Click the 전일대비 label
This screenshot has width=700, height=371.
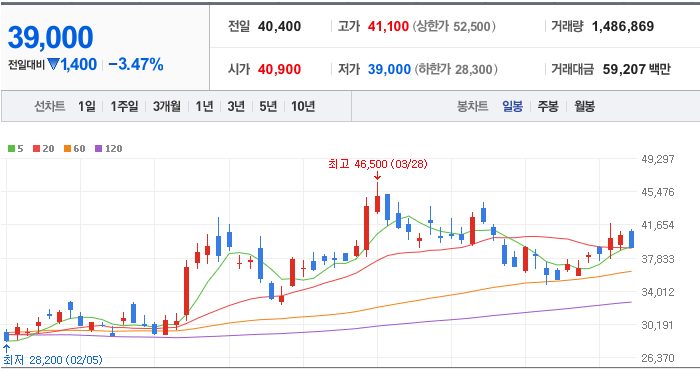pos(26,65)
